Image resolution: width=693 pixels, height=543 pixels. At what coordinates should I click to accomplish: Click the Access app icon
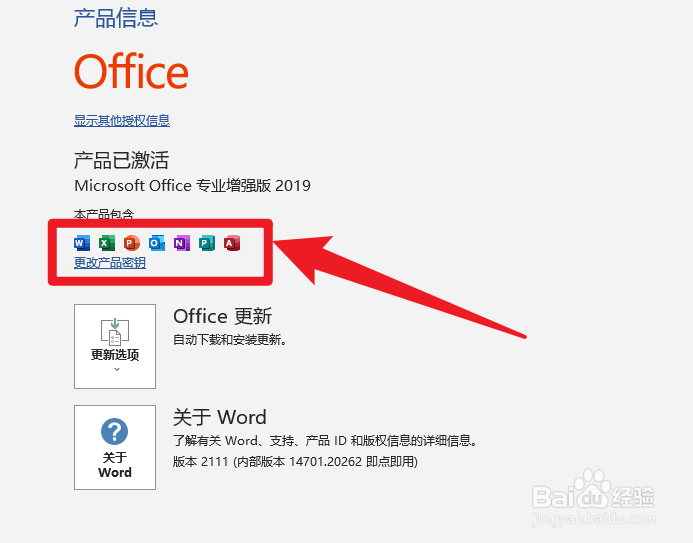point(232,243)
